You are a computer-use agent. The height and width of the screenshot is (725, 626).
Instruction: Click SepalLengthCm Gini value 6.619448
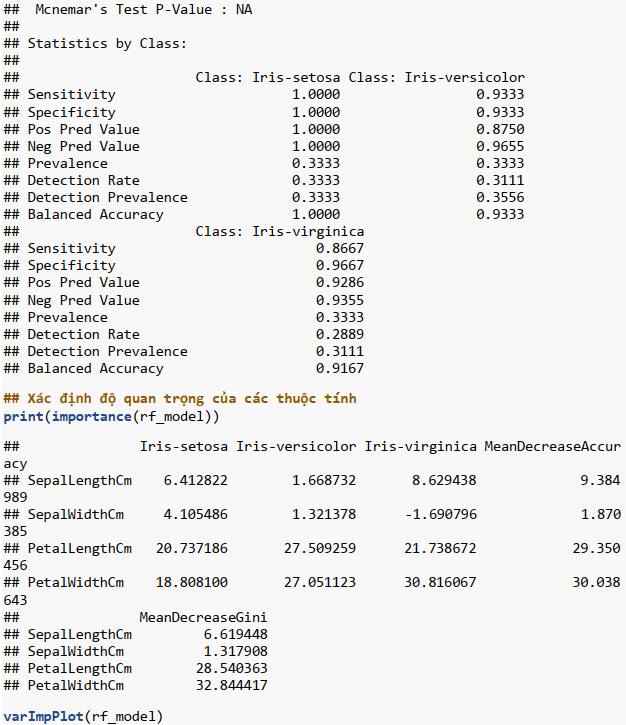235,634
